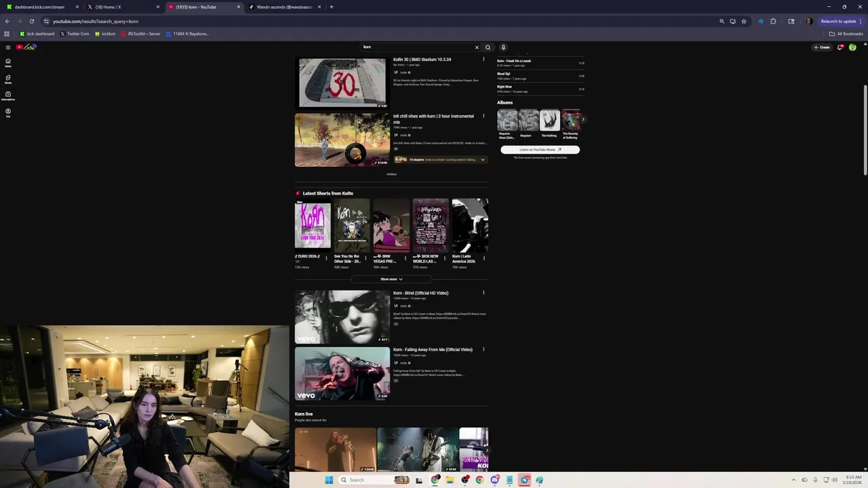Open menu for EURO 2026 short
The image size is (868, 488).
(326, 258)
